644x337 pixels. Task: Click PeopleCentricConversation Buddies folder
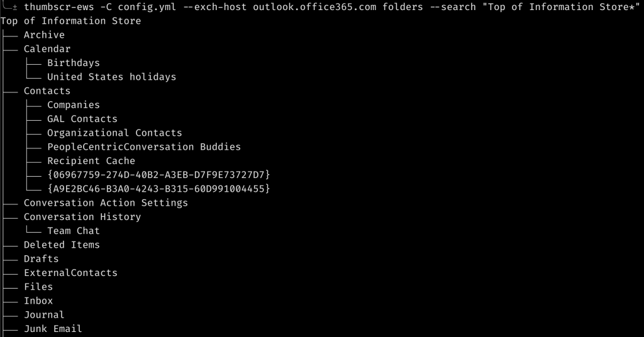pyautogui.click(x=143, y=146)
